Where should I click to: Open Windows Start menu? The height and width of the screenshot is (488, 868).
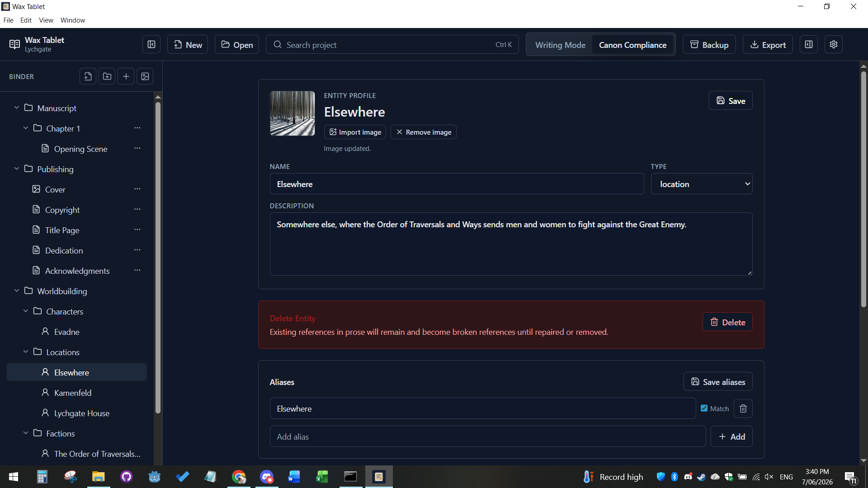[14, 477]
